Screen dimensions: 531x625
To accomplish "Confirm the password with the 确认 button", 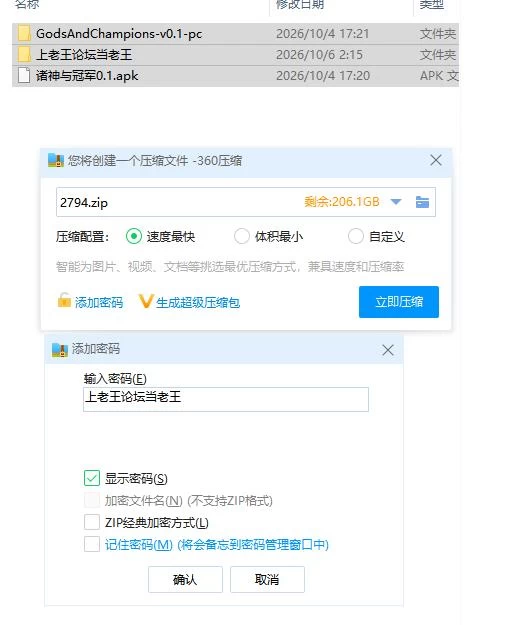I will (x=185, y=579).
